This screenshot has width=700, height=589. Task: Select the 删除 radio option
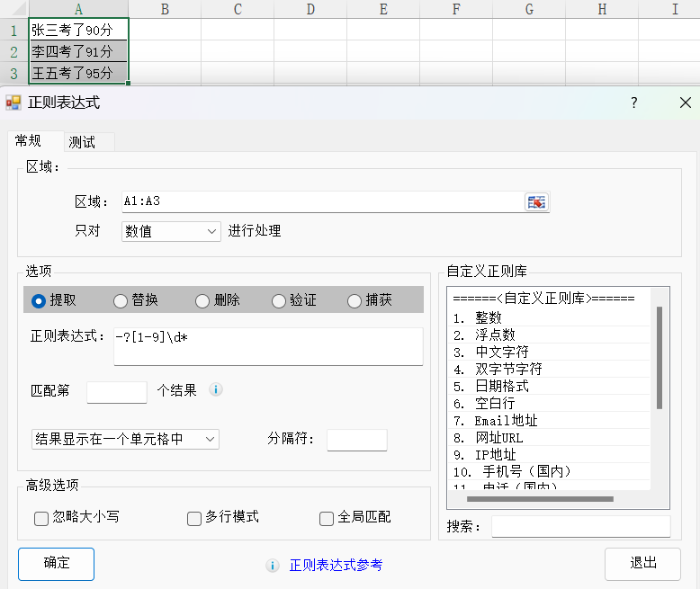coord(202,300)
